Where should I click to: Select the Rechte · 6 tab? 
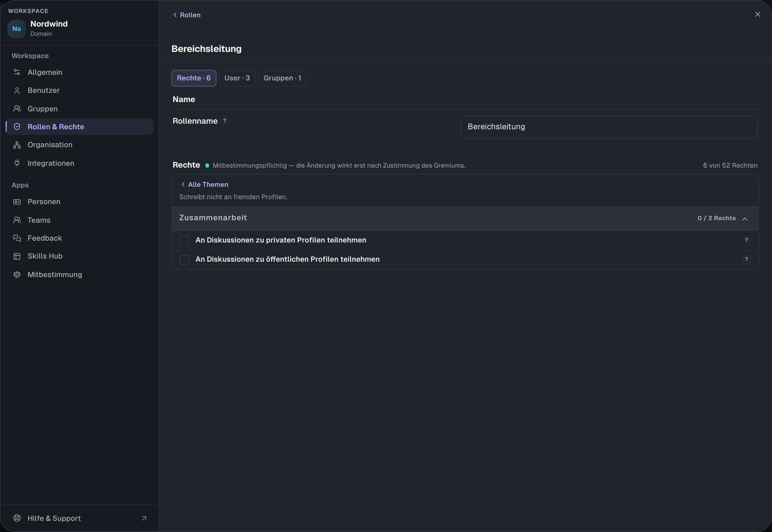coord(194,78)
